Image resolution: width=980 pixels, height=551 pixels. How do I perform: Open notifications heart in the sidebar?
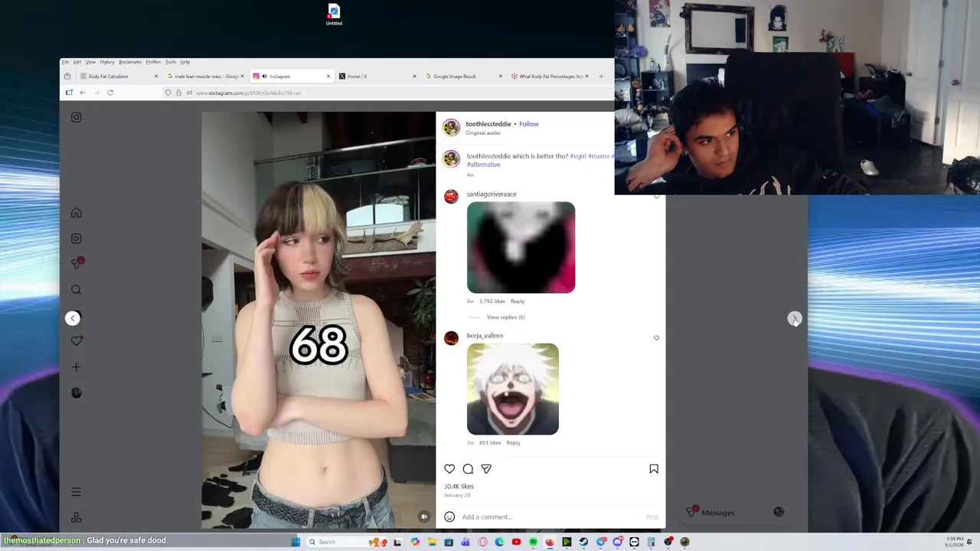point(76,341)
